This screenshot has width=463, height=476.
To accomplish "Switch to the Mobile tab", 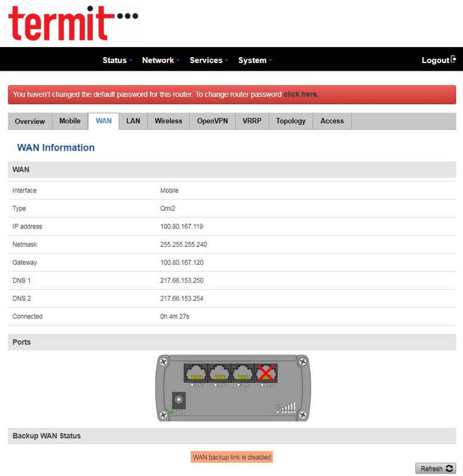I will [x=70, y=121].
